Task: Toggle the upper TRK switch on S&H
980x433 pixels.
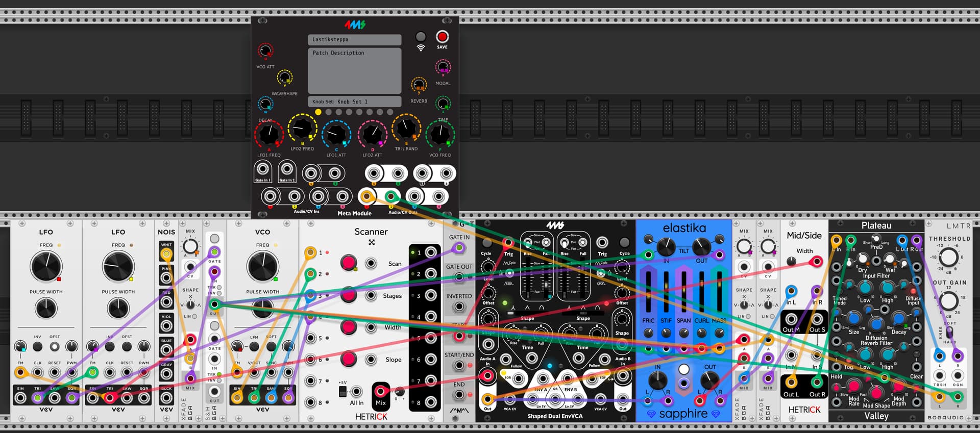Action: [219, 288]
